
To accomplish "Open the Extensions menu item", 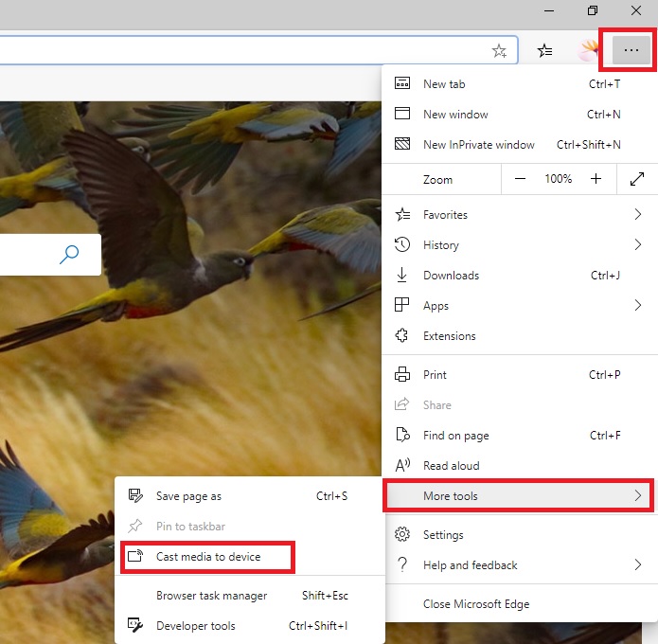I will tap(519, 336).
